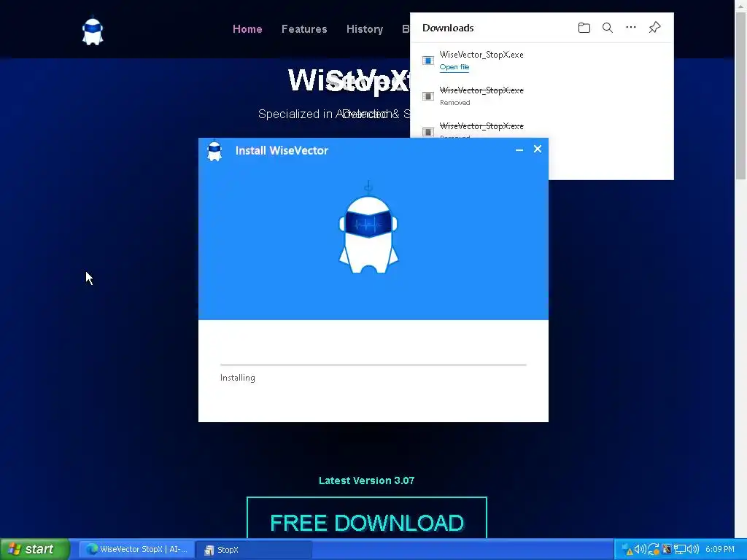This screenshot has width=747, height=560.
Task: Open the Home menu item
Action: click(x=247, y=29)
